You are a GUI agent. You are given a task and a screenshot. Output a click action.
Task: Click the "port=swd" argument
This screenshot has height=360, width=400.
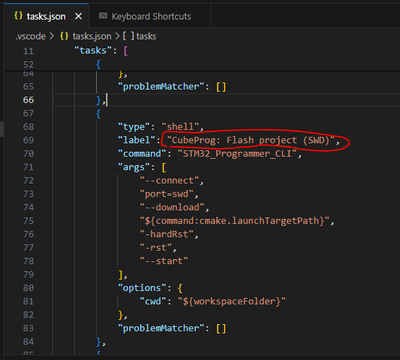167,194
